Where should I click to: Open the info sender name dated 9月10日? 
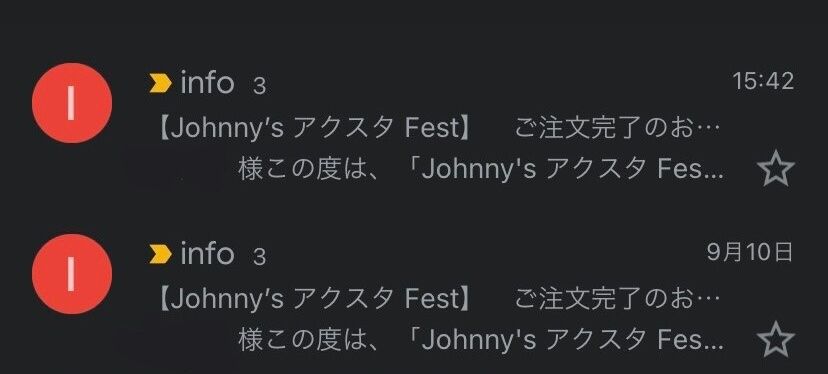click(207, 254)
